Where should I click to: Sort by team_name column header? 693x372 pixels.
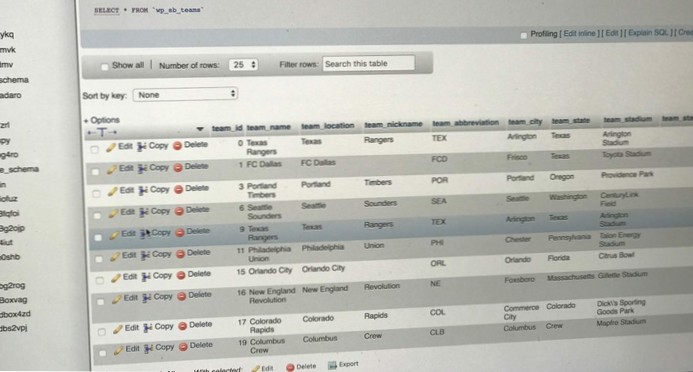pos(268,127)
